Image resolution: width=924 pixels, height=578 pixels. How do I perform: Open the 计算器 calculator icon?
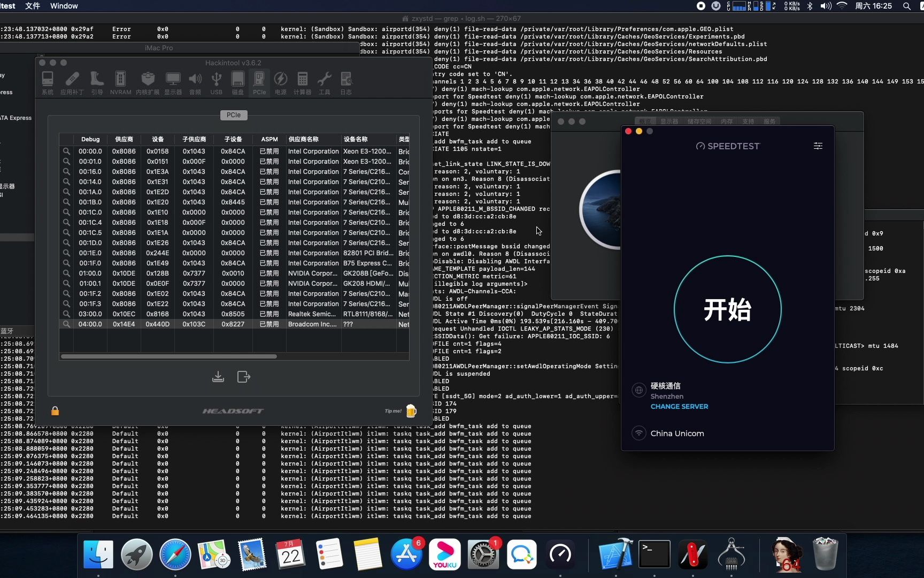[302, 83]
